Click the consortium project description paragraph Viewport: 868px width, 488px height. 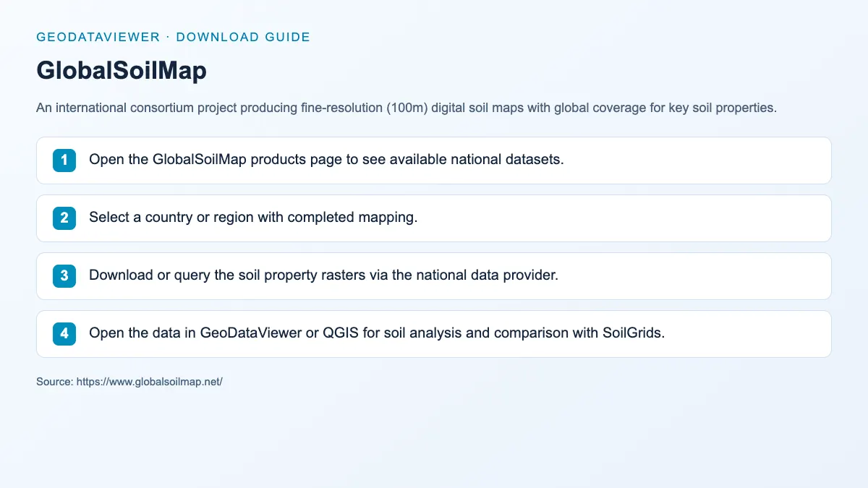pyautogui.click(x=406, y=108)
